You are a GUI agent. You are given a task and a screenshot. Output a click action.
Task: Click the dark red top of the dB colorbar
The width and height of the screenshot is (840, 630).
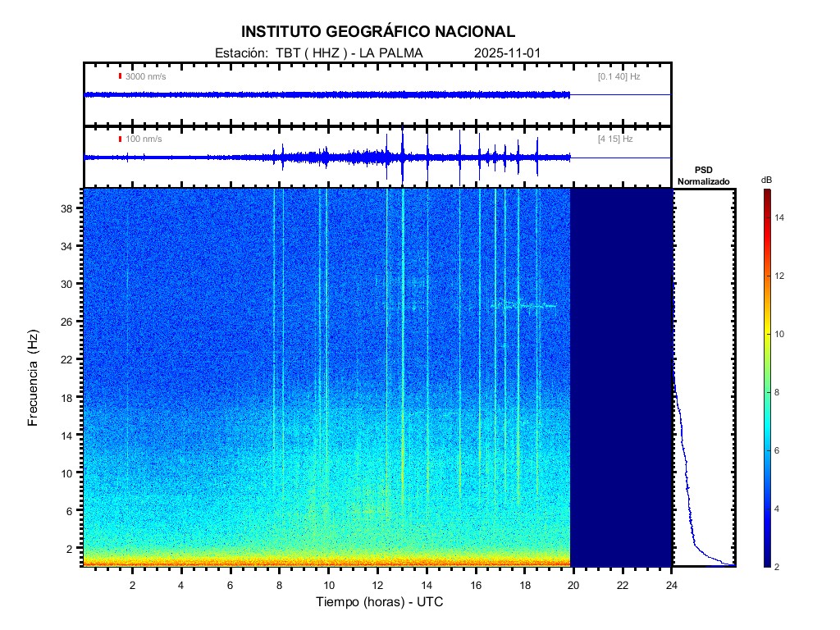[765, 194]
